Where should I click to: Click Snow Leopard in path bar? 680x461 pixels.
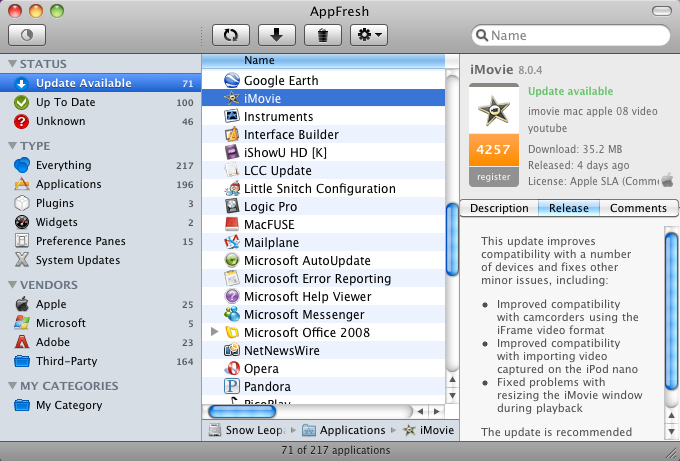click(247, 430)
